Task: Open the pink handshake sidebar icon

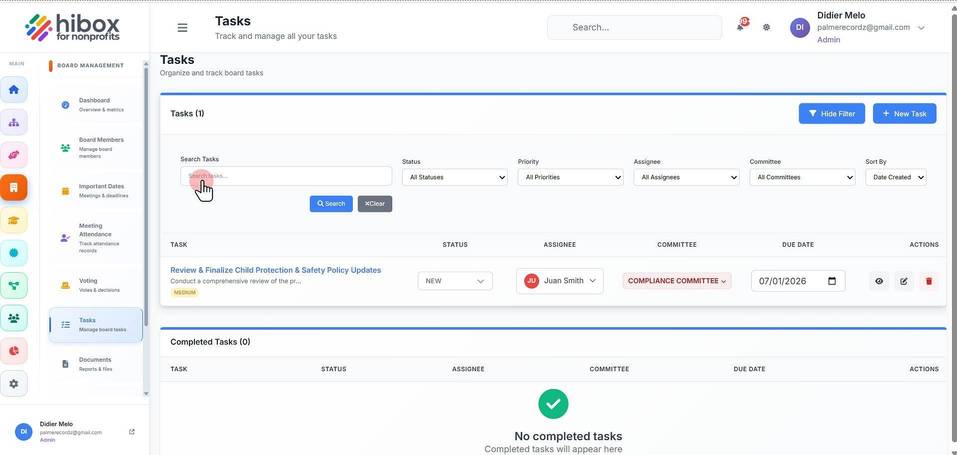Action: click(13, 155)
